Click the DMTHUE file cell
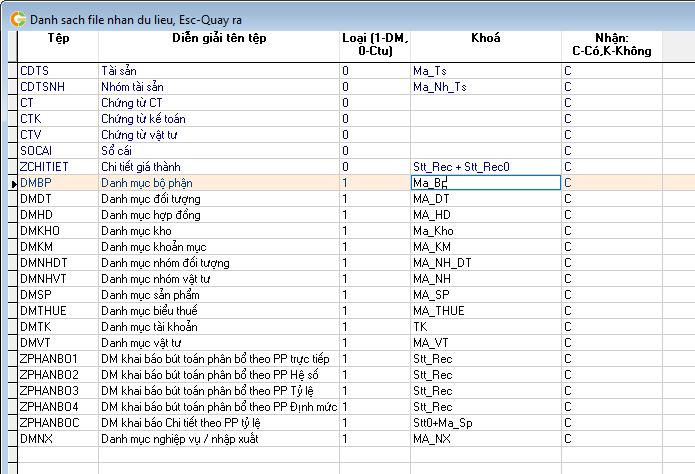The height and width of the screenshot is (474, 695). 58,310
